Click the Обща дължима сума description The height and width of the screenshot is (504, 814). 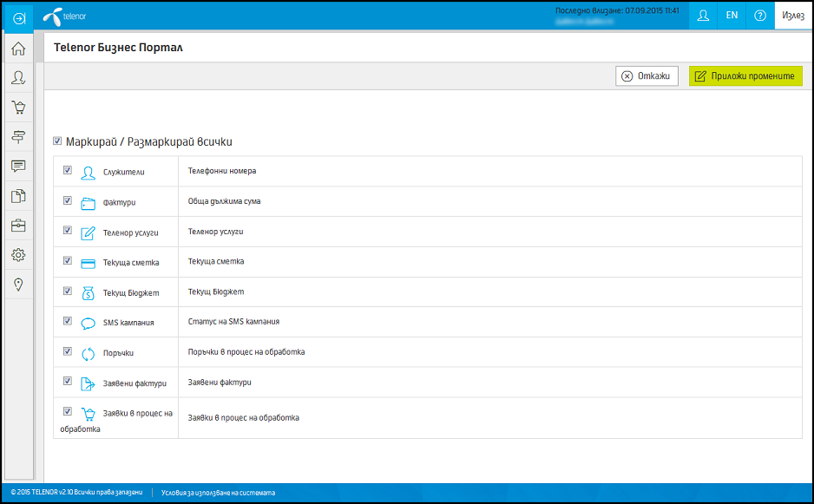point(224,201)
